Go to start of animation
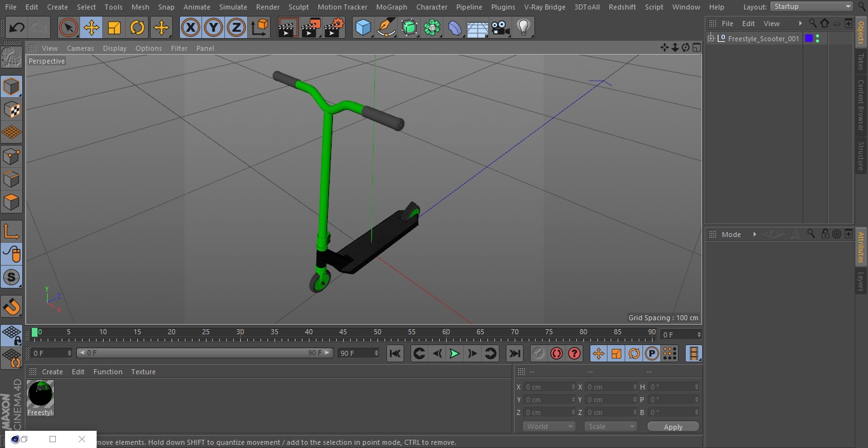 point(395,353)
